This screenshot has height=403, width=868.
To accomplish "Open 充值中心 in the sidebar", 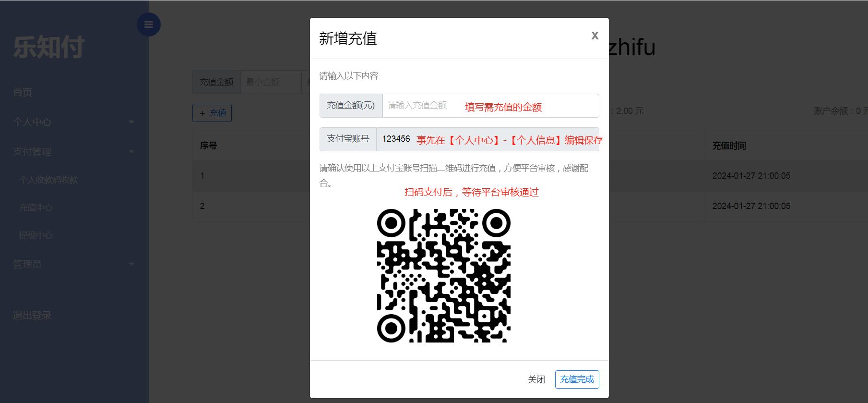I will click(36, 208).
